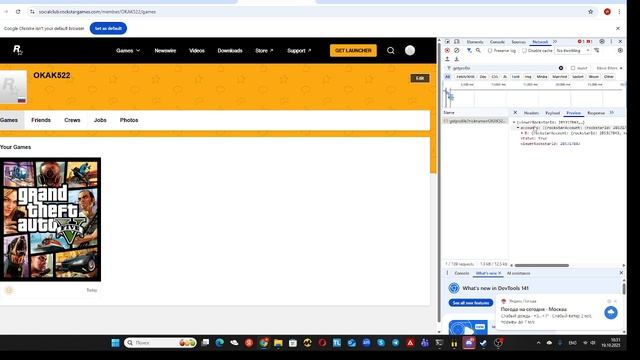Switch to the Friends profile tab

pyautogui.click(x=41, y=120)
